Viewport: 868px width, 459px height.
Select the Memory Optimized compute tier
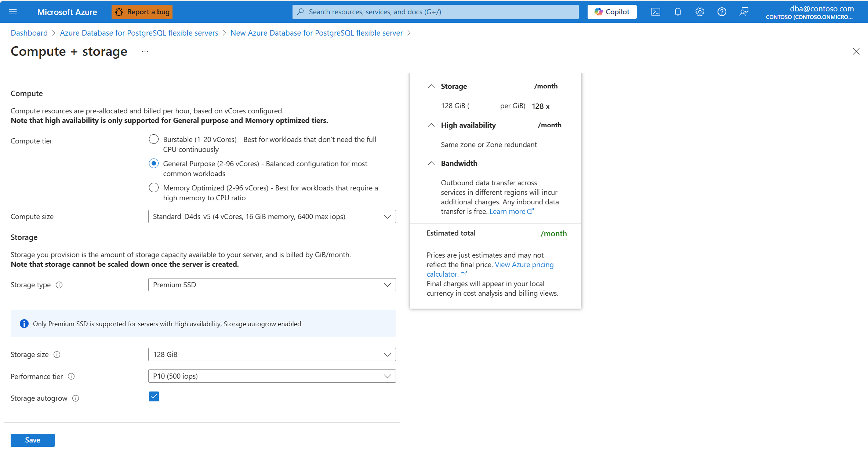tap(154, 188)
